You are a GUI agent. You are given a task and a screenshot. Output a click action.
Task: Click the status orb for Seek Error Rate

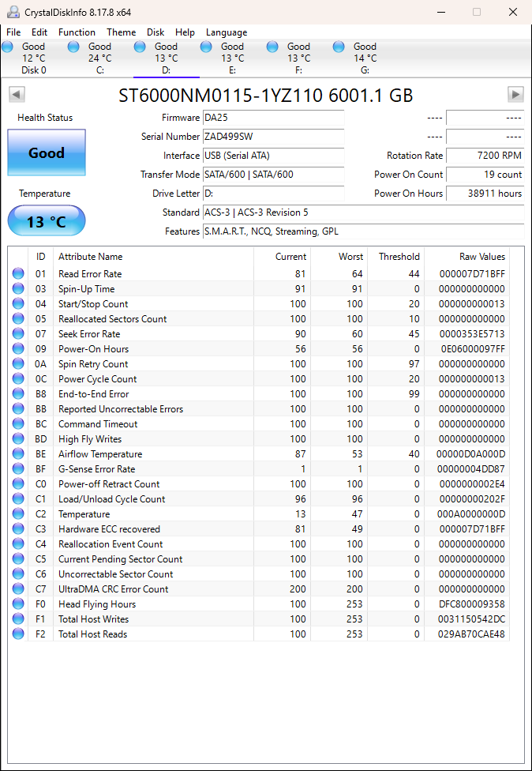(x=18, y=334)
